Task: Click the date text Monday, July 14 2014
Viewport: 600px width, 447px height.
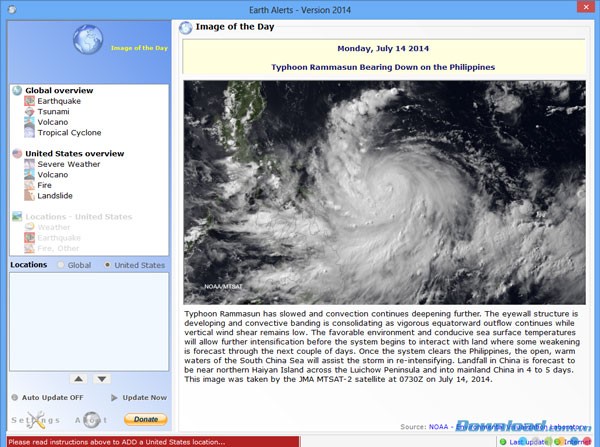Action: click(383, 49)
